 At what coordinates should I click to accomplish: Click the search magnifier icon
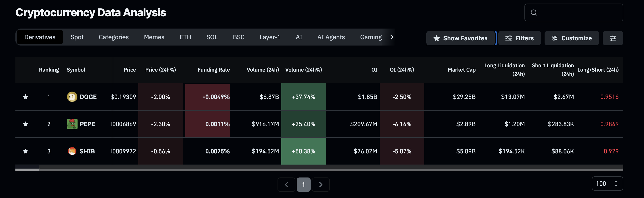coord(534,12)
